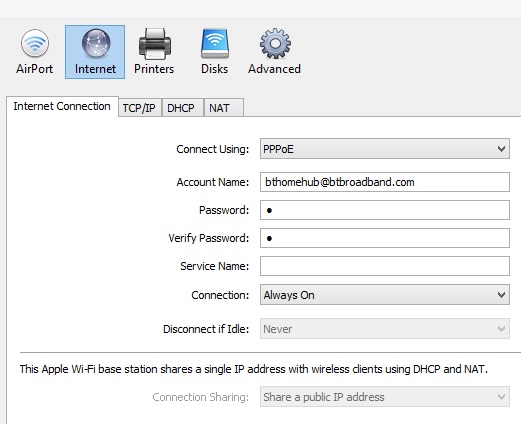Select the Internet globe icon

(x=95, y=52)
